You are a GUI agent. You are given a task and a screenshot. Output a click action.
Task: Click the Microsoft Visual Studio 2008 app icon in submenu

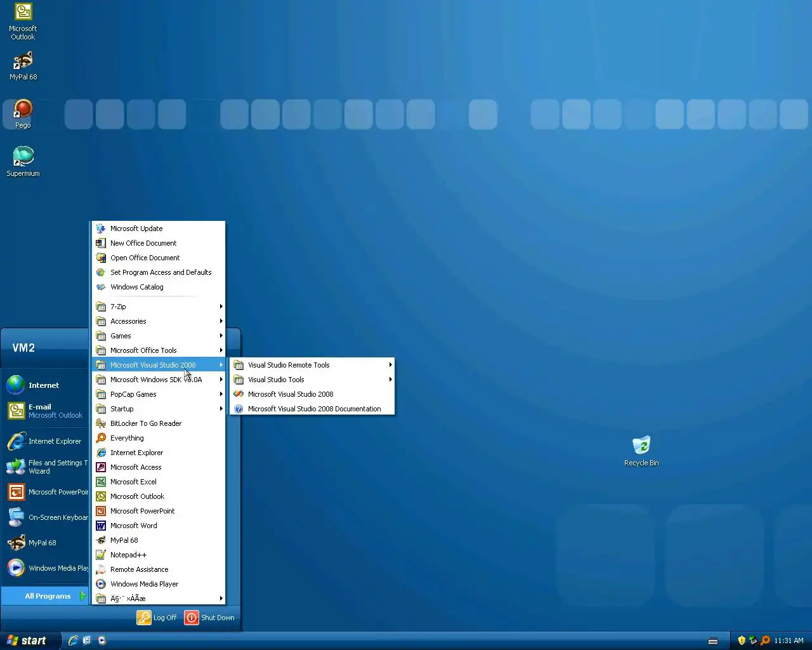(239, 394)
